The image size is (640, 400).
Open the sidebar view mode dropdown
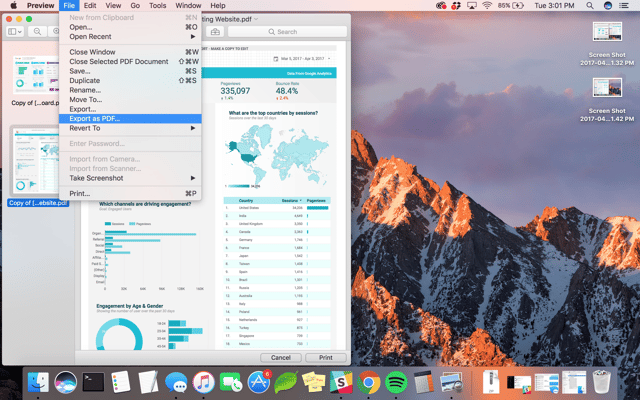pos(17,31)
